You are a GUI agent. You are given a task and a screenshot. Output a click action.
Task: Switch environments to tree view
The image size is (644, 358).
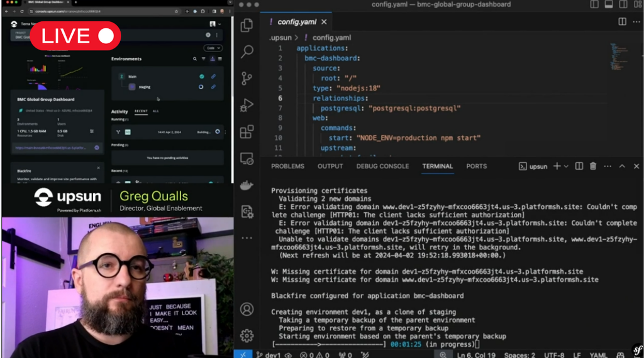coord(213,58)
